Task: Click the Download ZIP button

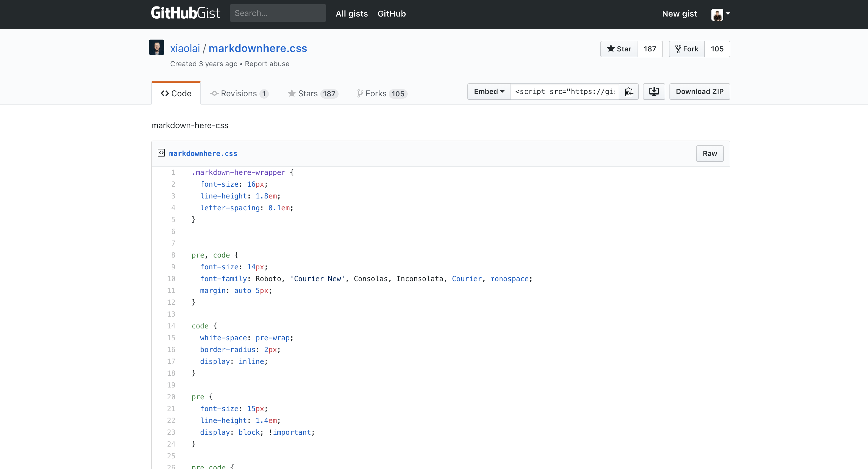Action: (700, 92)
